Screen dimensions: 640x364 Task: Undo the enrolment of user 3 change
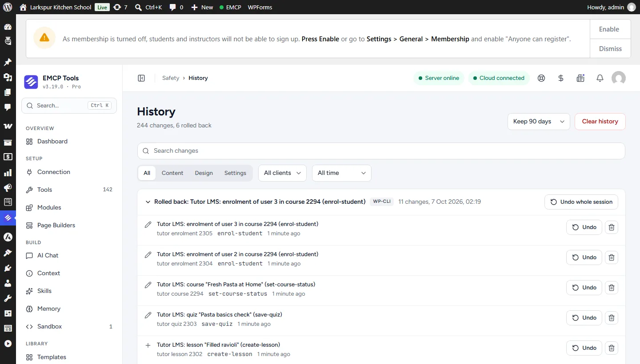click(x=584, y=227)
